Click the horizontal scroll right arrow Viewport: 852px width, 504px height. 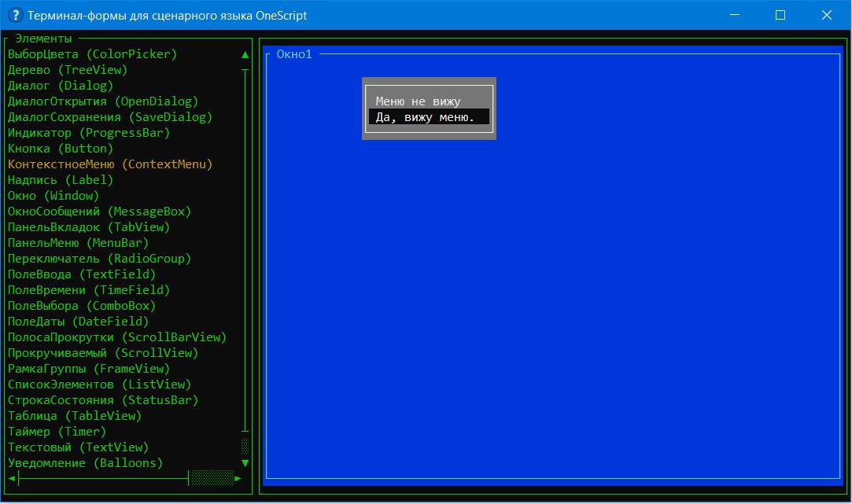[238, 478]
